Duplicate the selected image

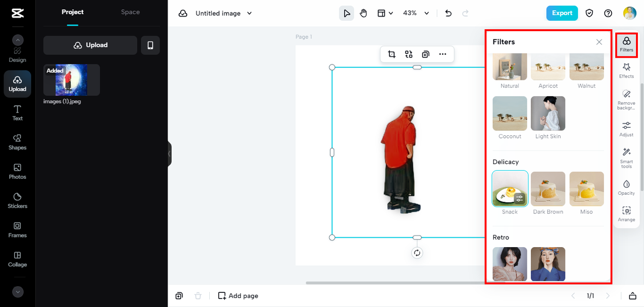pyautogui.click(x=426, y=54)
